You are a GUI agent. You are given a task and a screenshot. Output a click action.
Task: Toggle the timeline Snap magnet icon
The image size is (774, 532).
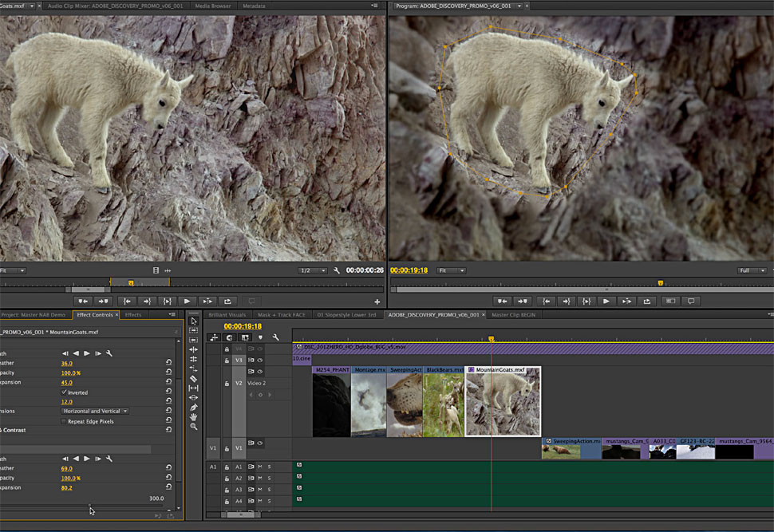229,337
